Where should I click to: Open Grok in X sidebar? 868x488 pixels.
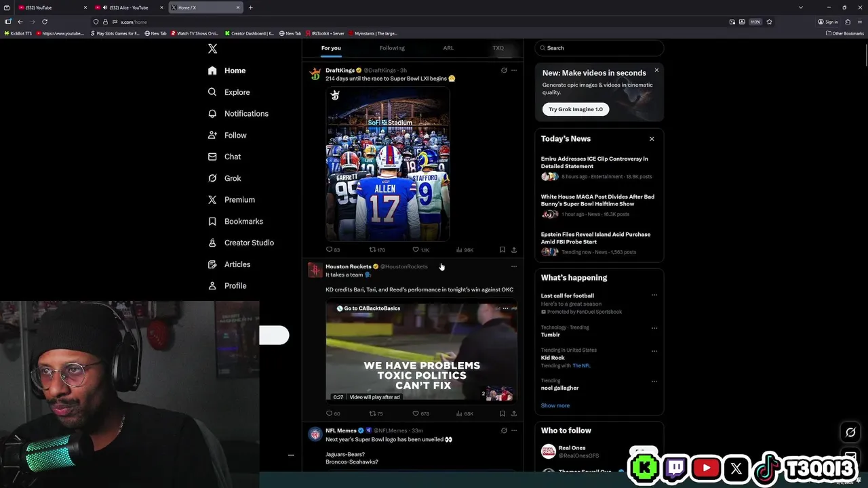tap(224, 178)
